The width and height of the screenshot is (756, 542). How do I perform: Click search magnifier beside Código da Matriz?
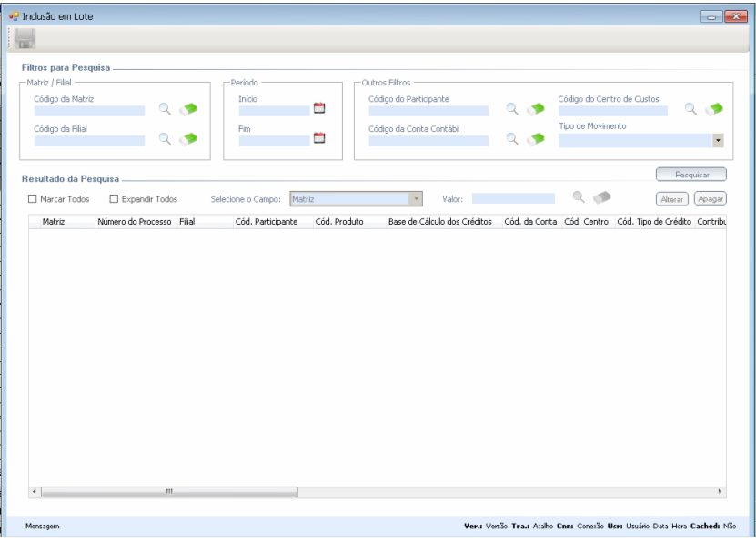coord(165,109)
